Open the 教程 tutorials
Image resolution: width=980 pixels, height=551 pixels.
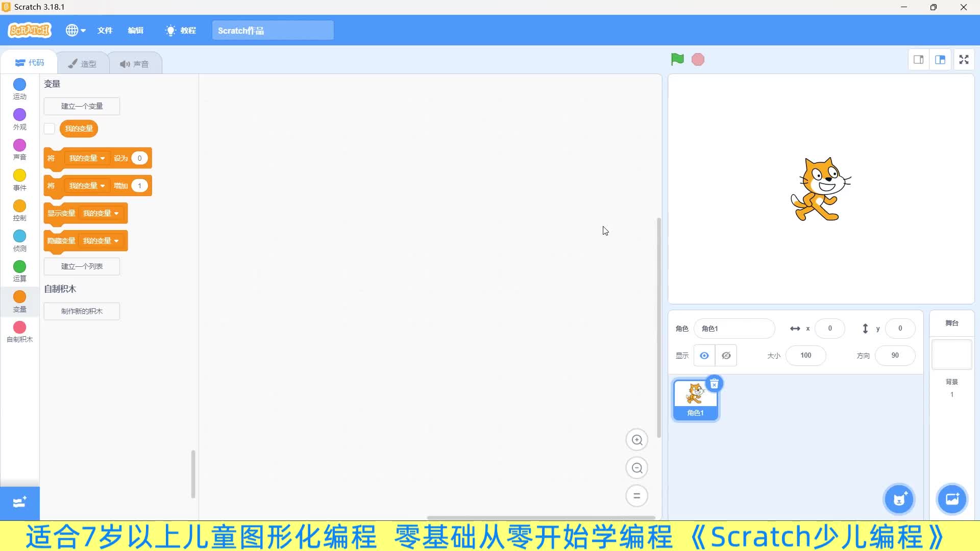pyautogui.click(x=181, y=31)
